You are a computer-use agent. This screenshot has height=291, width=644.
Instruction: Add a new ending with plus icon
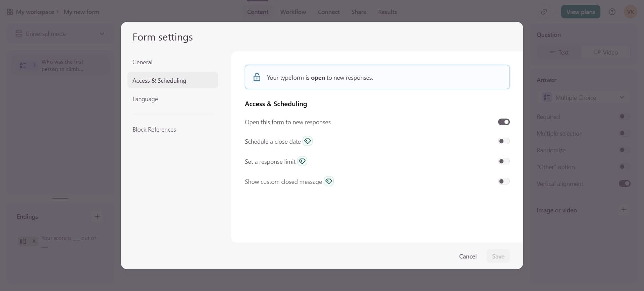[x=97, y=216]
